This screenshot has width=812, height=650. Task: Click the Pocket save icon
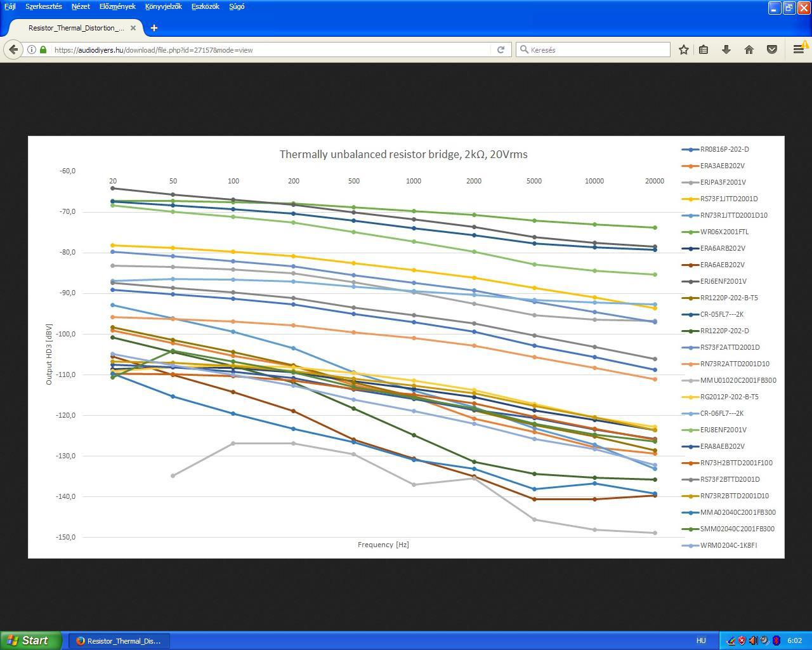pos(772,50)
